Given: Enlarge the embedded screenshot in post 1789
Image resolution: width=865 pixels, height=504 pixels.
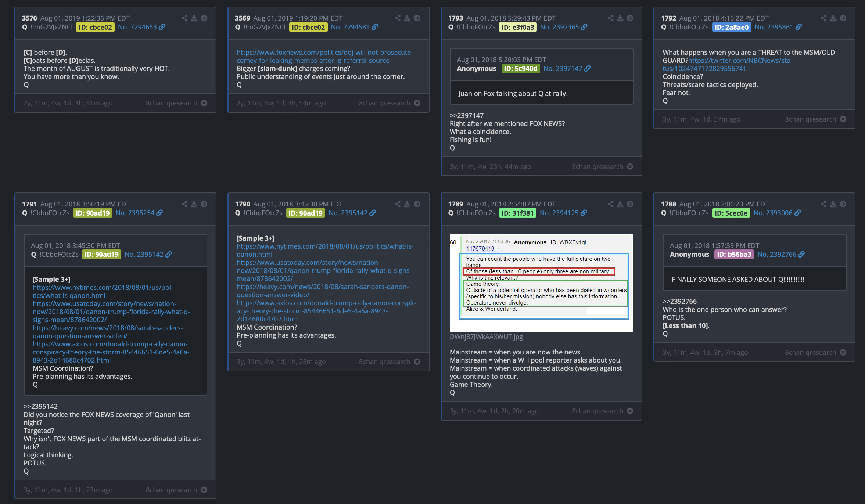Looking at the screenshot, I should [541, 283].
